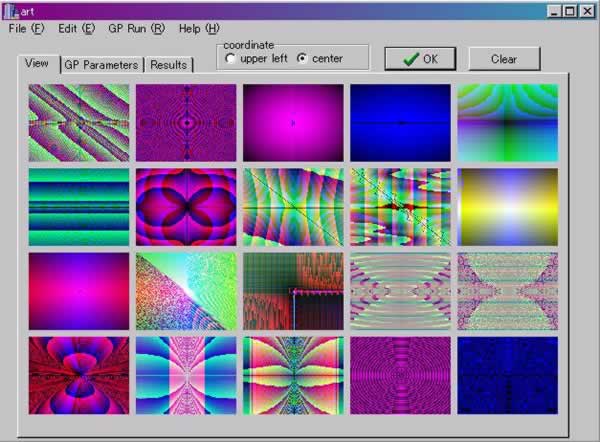Select the cyan-blue with pink center column thumbnail
The image size is (600, 442).
click(x=186, y=375)
